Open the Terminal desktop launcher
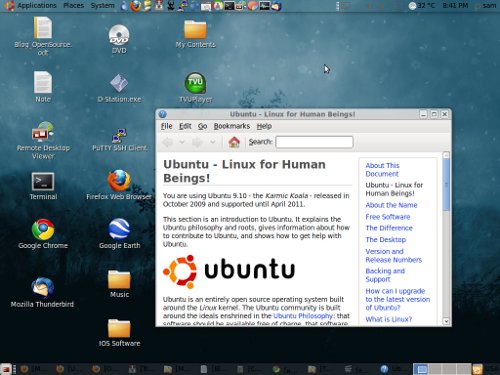The height and width of the screenshot is (375, 500). point(43,186)
